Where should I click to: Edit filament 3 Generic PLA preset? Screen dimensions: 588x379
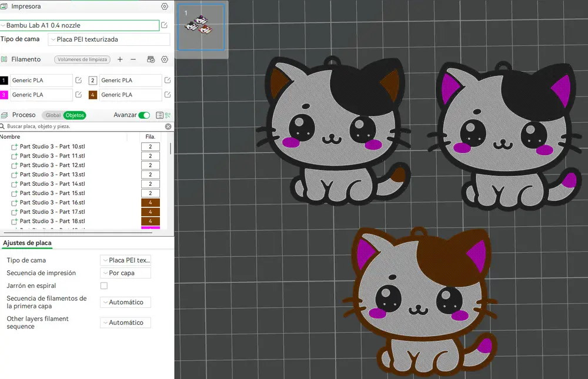pyautogui.click(x=78, y=95)
